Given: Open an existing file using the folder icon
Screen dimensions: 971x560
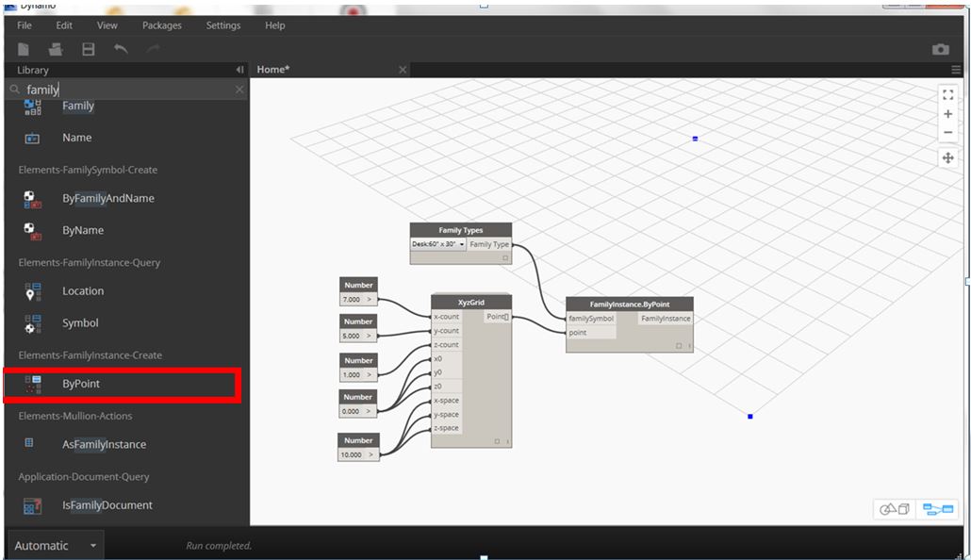Looking at the screenshot, I should (55, 47).
